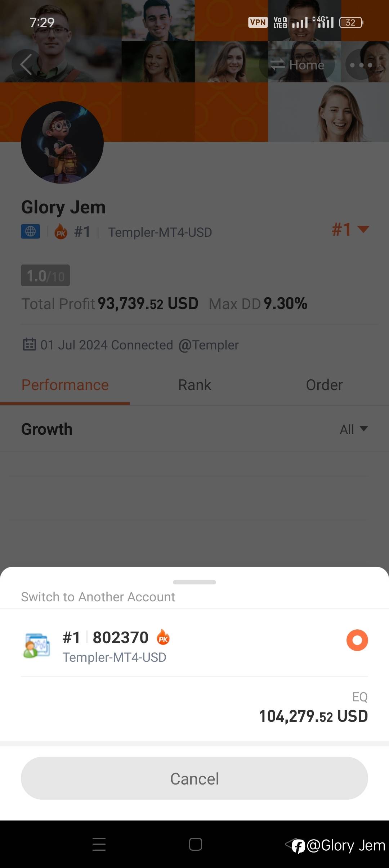Screen dimensions: 389x868
Task: Switch to the Rank tab
Action: [x=194, y=385]
